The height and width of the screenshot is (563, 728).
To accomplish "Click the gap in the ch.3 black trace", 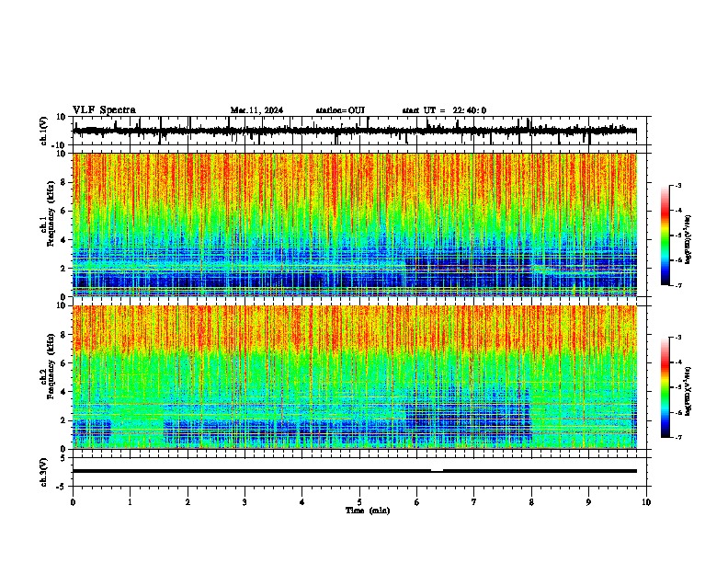I will pyautogui.click(x=437, y=471).
